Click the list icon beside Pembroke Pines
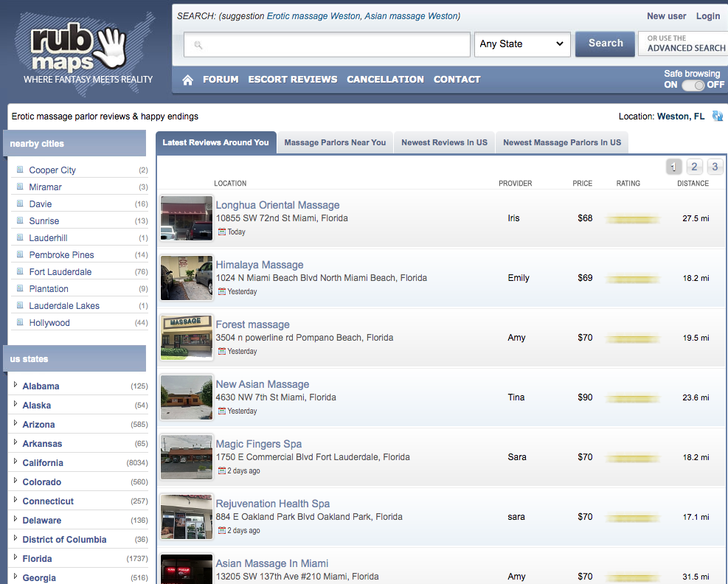Screen dimensions: 728x584 [20, 254]
